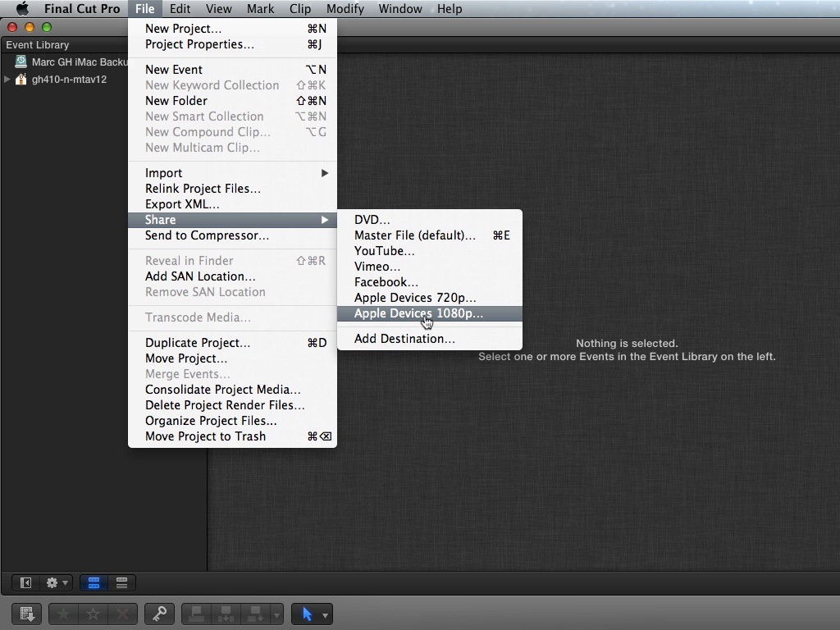Viewport: 840px width, 630px height.
Task: Open the gear action menu
Action: pos(57,583)
